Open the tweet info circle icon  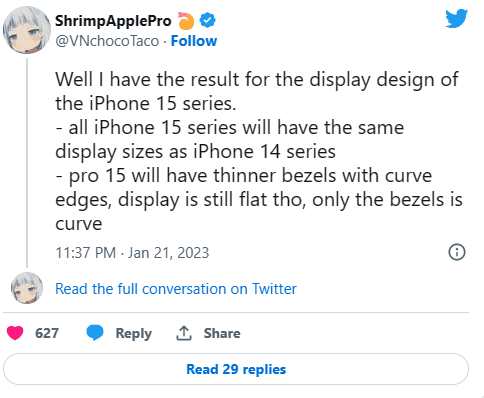click(x=457, y=252)
